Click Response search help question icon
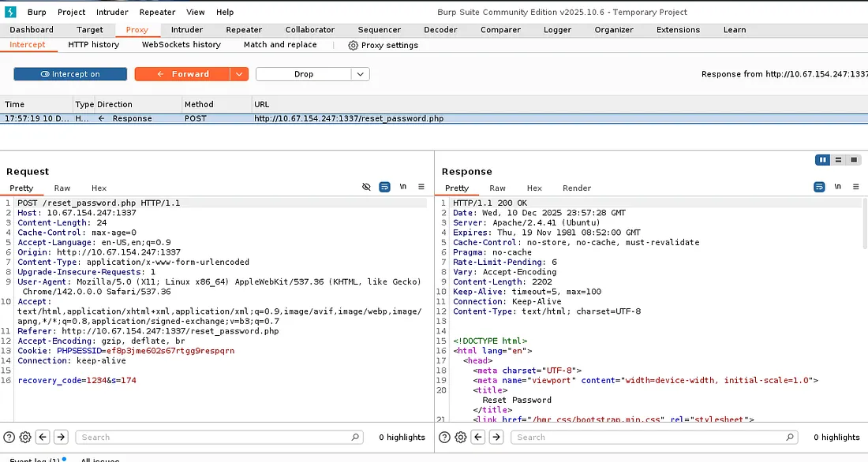 pos(444,437)
